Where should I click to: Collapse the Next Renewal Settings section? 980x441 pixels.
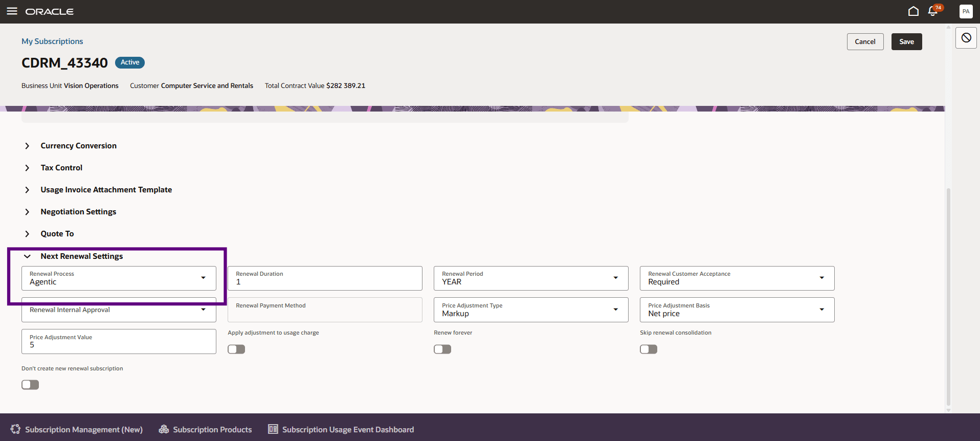click(27, 256)
